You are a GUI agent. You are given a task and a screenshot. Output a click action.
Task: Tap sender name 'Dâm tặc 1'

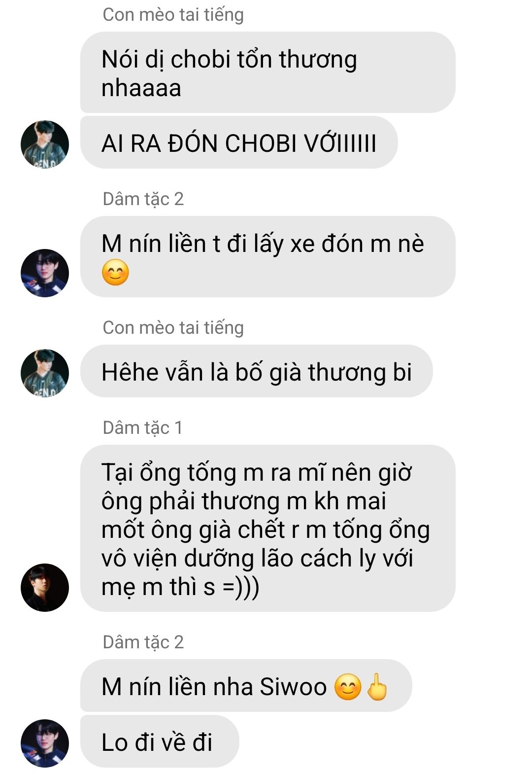click(142, 427)
